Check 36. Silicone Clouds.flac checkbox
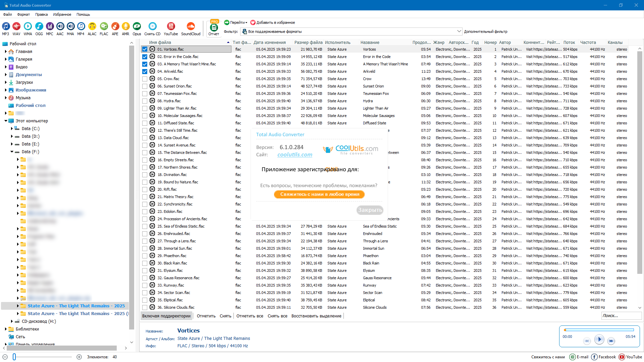Viewport: 644px width, 362px height. pyautogui.click(x=145, y=307)
